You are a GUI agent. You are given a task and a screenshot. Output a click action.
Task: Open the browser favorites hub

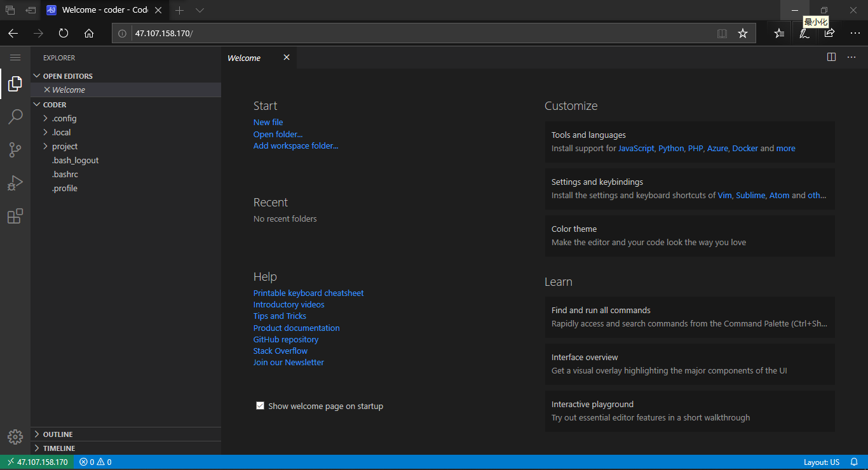[x=779, y=33]
